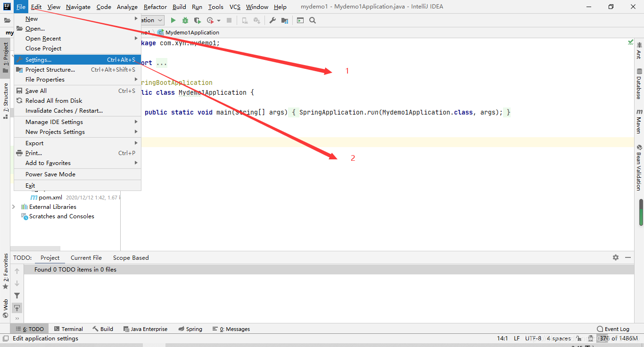Select Invalidate Caches / Restart...
The height and width of the screenshot is (347, 644).
click(x=77, y=111)
